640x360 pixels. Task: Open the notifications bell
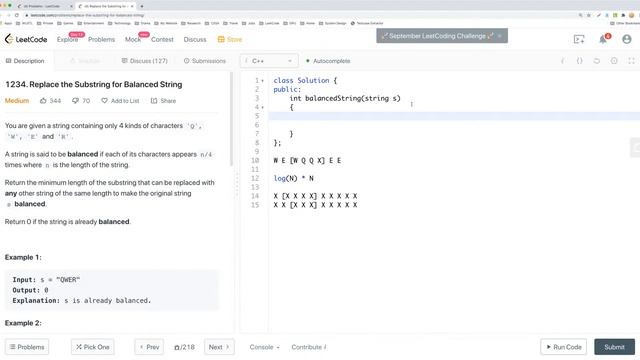point(603,39)
